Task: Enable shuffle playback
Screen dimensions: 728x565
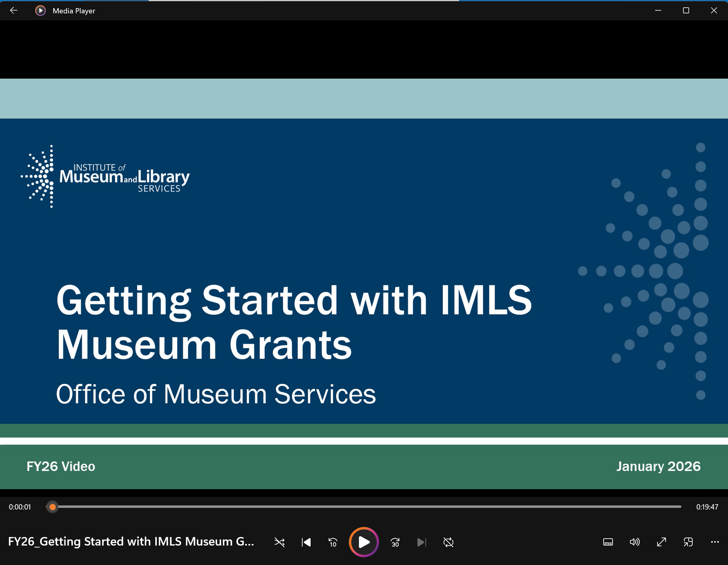Action: click(280, 542)
